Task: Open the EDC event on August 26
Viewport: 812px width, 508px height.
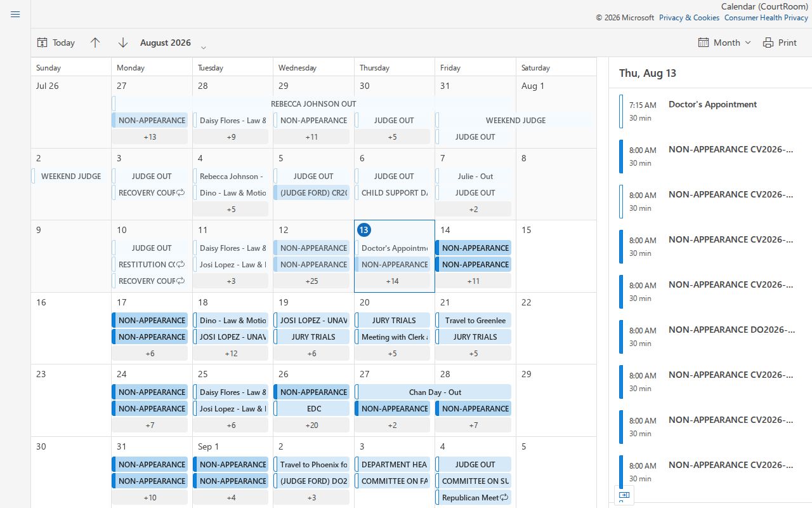Action: [x=311, y=408]
